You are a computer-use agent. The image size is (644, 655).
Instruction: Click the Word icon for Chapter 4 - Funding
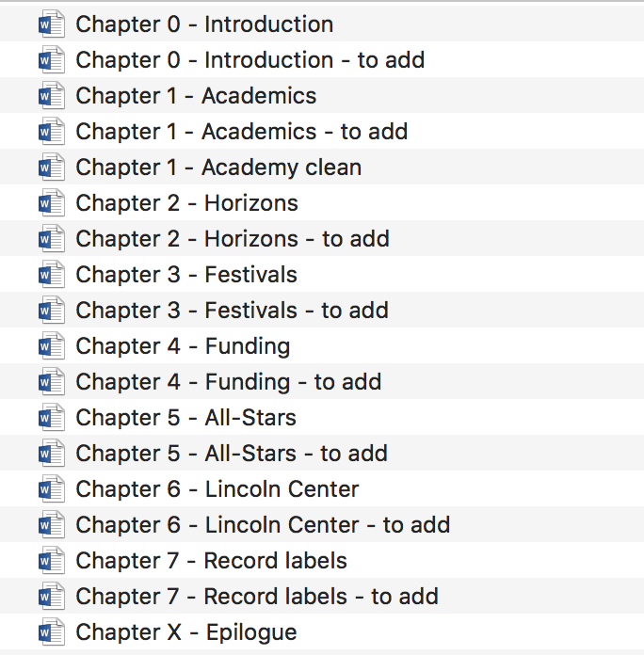(52, 346)
